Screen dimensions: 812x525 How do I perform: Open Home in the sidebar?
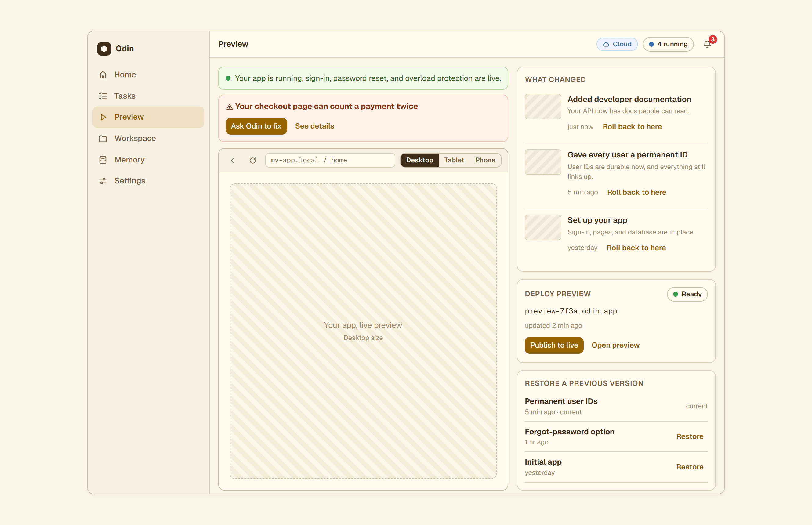pos(148,75)
